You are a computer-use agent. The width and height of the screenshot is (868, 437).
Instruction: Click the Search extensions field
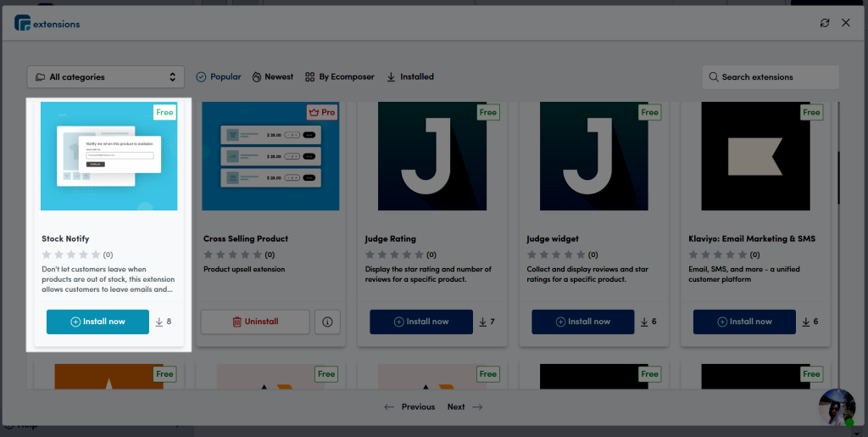point(771,77)
